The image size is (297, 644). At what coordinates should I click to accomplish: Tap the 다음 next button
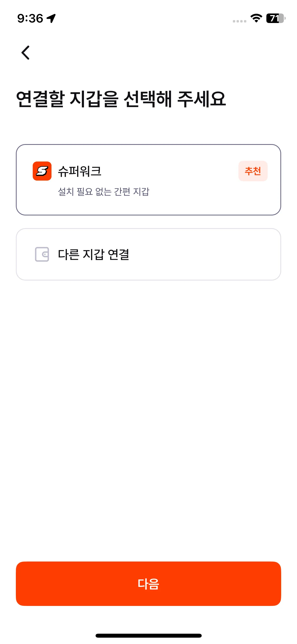[148, 584]
